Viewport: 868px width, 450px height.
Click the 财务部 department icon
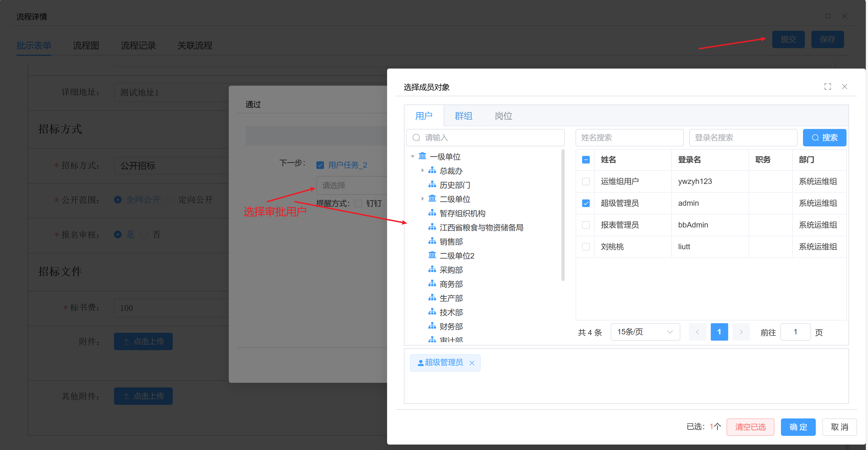tap(432, 326)
